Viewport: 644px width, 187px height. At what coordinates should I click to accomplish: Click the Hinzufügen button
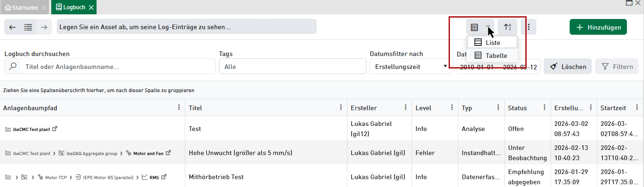point(598,27)
